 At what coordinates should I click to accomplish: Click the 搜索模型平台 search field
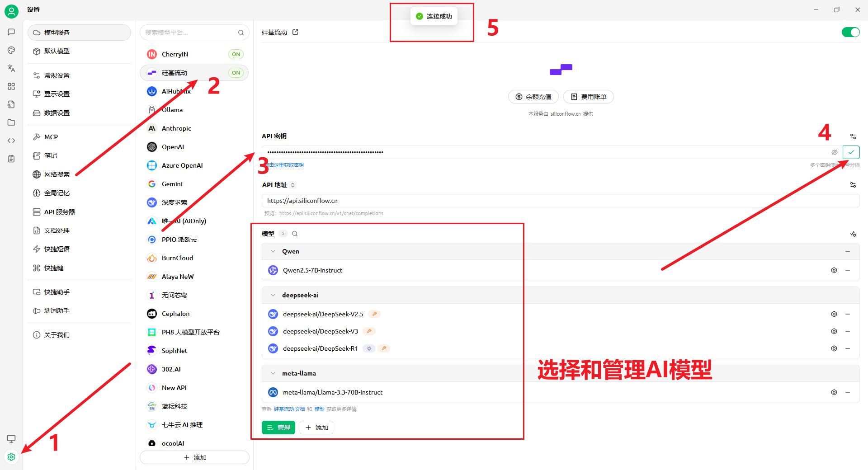click(190, 33)
